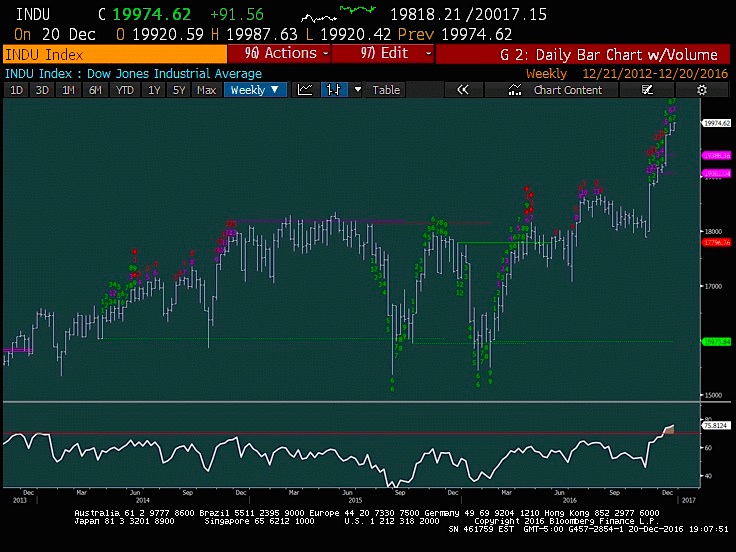This screenshot has width=736, height=552.
Task: Set range to 1M
Action: [x=69, y=90]
